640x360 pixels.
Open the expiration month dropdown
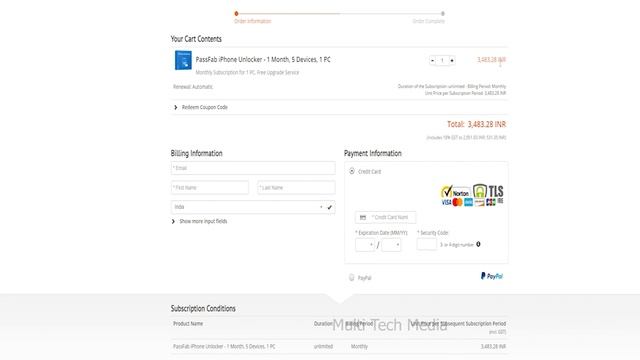pos(365,244)
